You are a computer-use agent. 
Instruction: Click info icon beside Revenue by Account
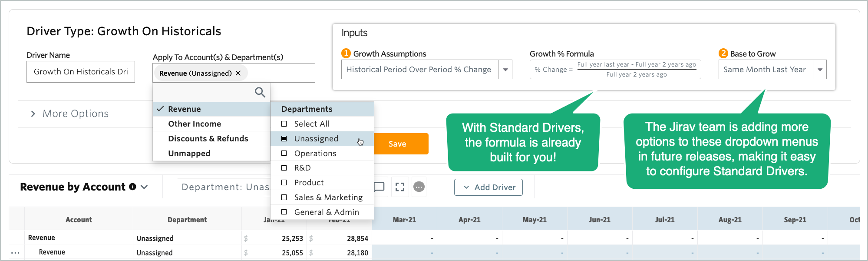133,187
